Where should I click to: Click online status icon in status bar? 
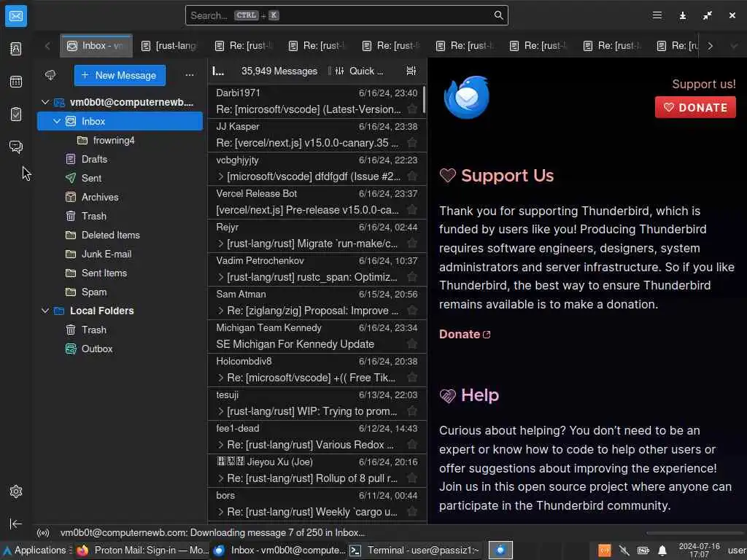point(43,533)
